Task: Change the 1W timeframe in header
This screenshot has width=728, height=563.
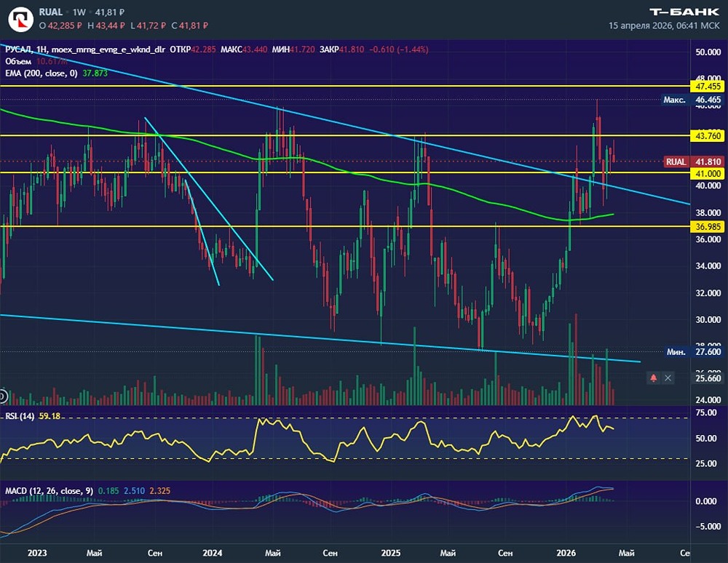Action: tap(79, 12)
